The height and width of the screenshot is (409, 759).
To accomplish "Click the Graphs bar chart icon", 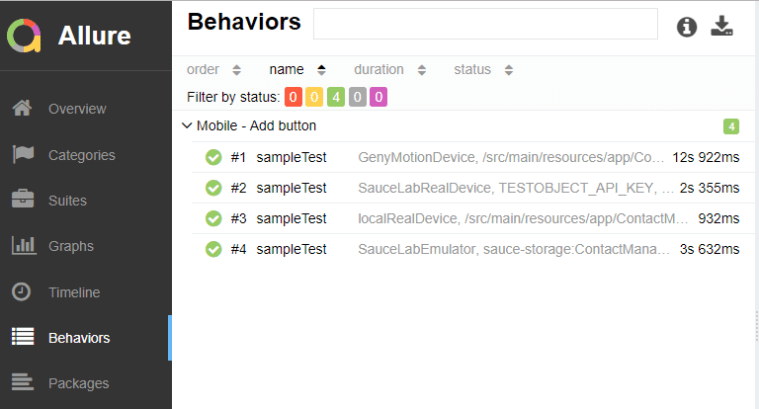I will pyautogui.click(x=23, y=246).
